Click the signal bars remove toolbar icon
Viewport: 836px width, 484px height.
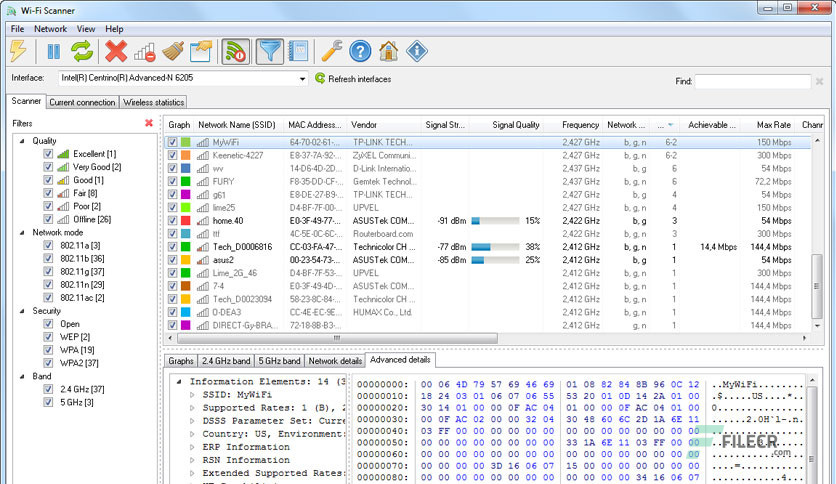pos(144,52)
